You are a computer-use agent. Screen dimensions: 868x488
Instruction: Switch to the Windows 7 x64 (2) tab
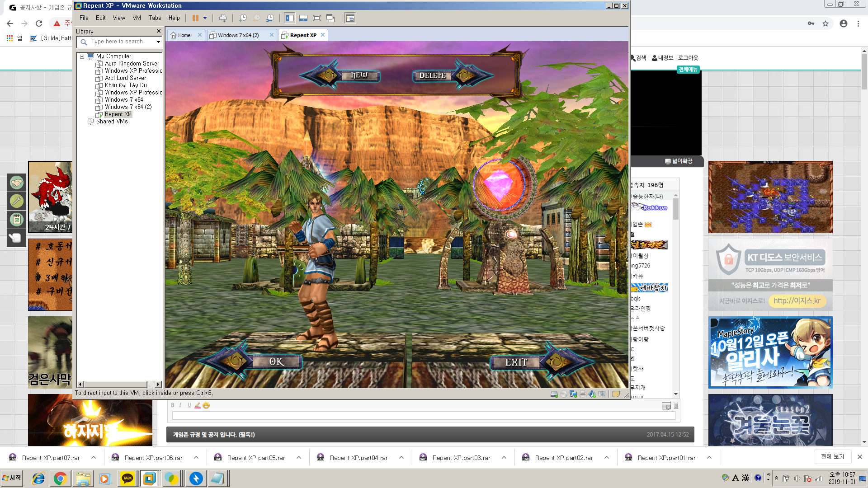(238, 35)
